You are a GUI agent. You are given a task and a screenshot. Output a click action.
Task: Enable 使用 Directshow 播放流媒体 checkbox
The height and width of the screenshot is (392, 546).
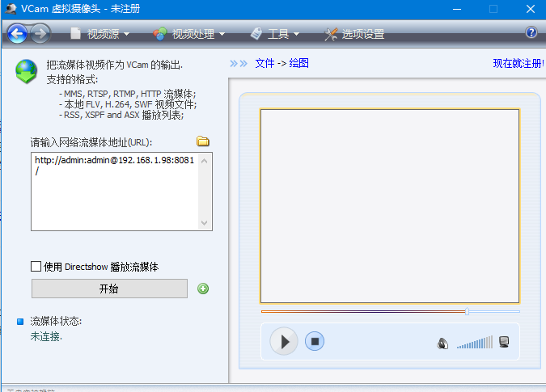tap(36, 267)
